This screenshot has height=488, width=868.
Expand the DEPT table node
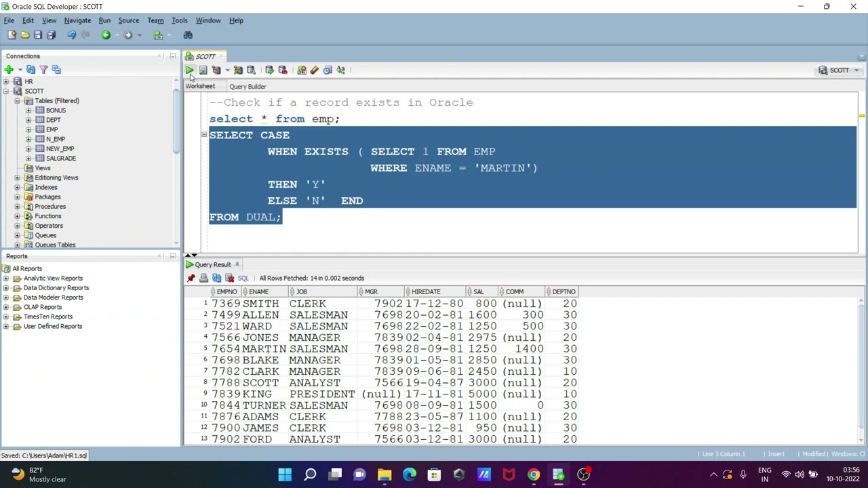pos(28,120)
